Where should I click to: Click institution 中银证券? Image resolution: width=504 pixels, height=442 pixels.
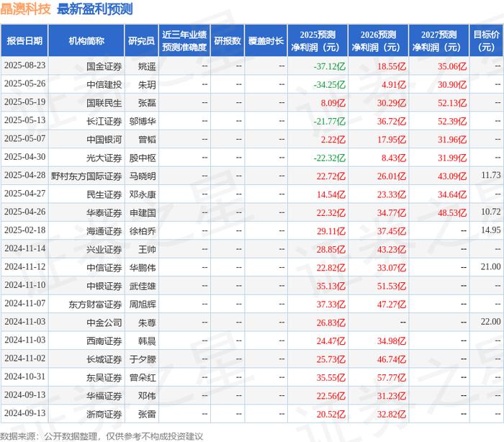pos(104,287)
